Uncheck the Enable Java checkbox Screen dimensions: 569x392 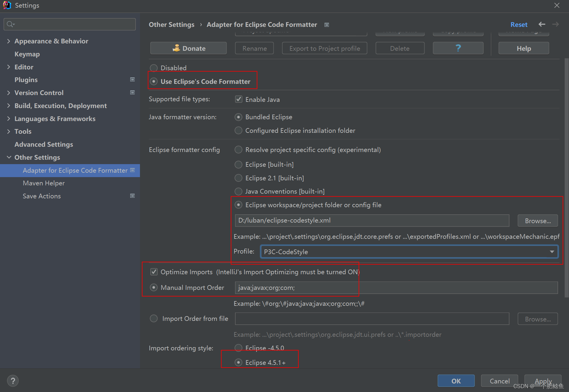click(239, 99)
